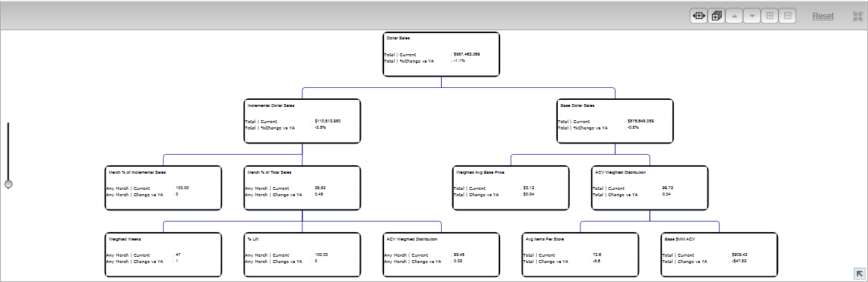
Task: Click the expand all levels icon
Action: tap(717, 15)
